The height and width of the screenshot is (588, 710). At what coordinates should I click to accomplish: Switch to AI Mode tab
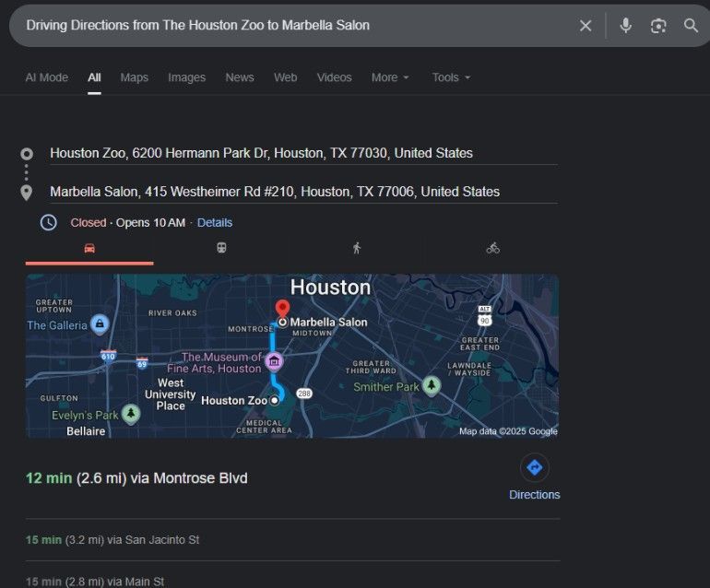click(47, 77)
